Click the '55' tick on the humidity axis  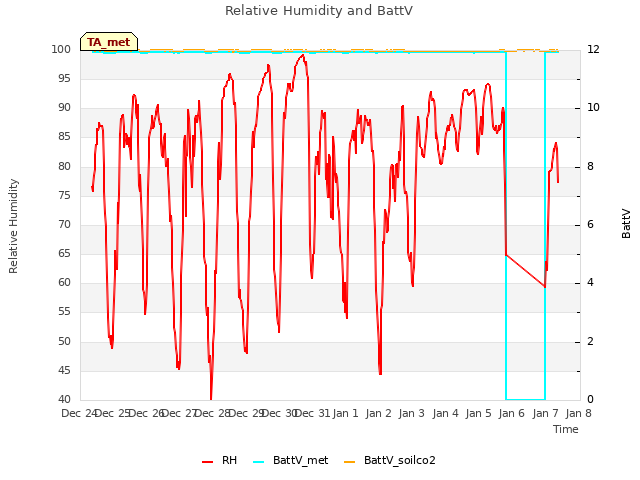tap(64, 312)
